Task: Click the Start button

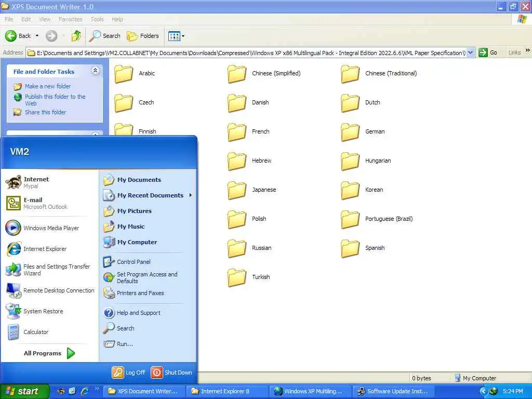Action: (24, 391)
